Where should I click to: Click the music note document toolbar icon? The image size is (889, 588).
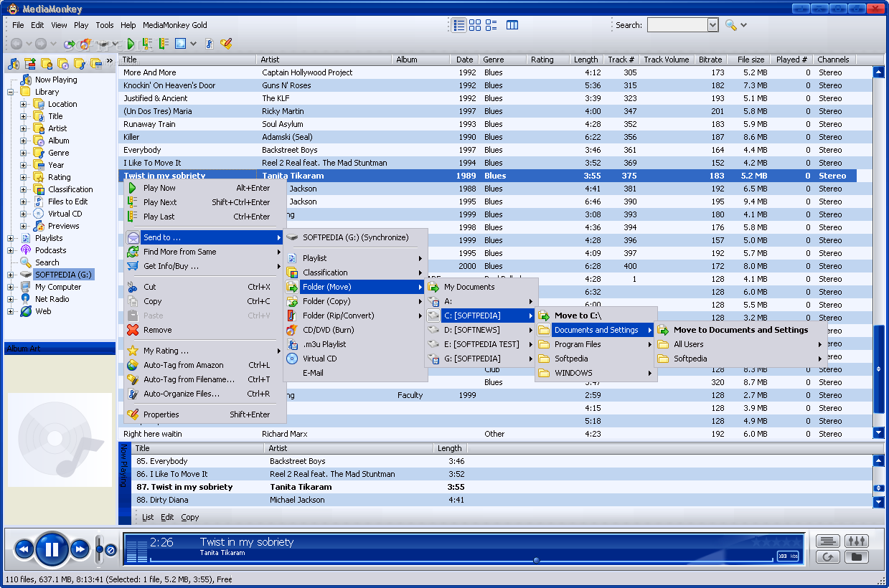(209, 44)
